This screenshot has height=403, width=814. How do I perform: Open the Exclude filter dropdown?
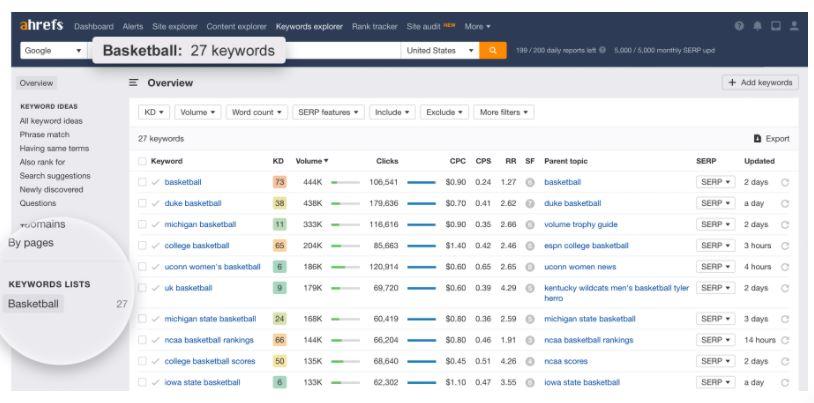[444, 112]
